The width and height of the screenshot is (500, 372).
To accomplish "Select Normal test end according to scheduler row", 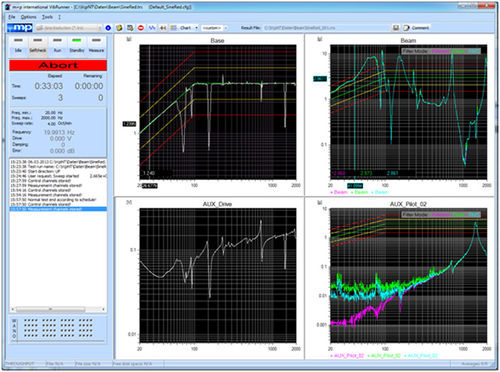I will pyautogui.click(x=58, y=200).
